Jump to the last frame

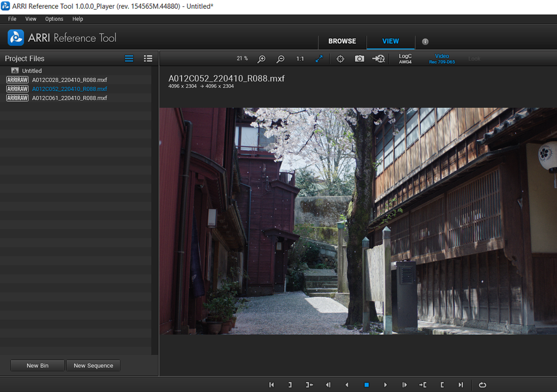pos(461,385)
